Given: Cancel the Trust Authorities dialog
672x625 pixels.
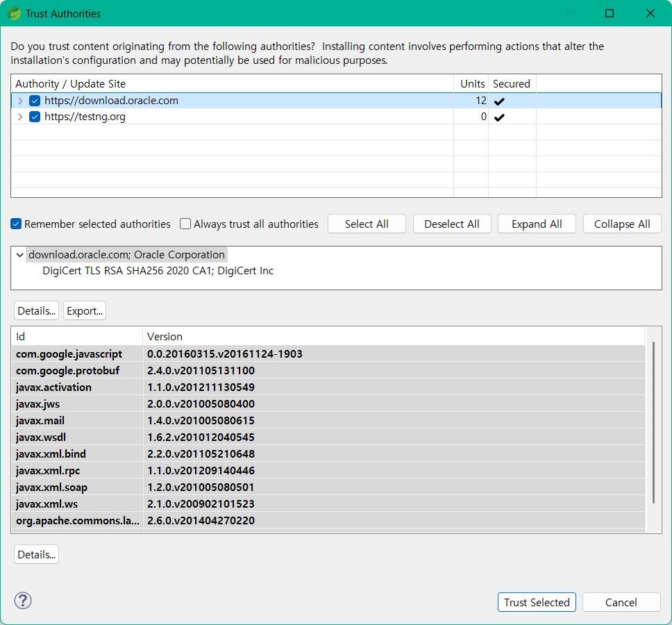Looking at the screenshot, I should point(621,602).
